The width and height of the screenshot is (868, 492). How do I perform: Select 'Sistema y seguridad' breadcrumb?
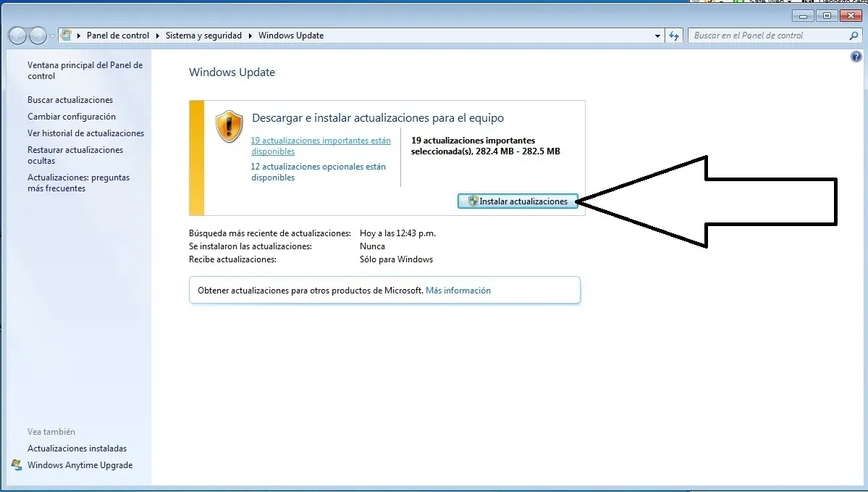click(x=203, y=36)
